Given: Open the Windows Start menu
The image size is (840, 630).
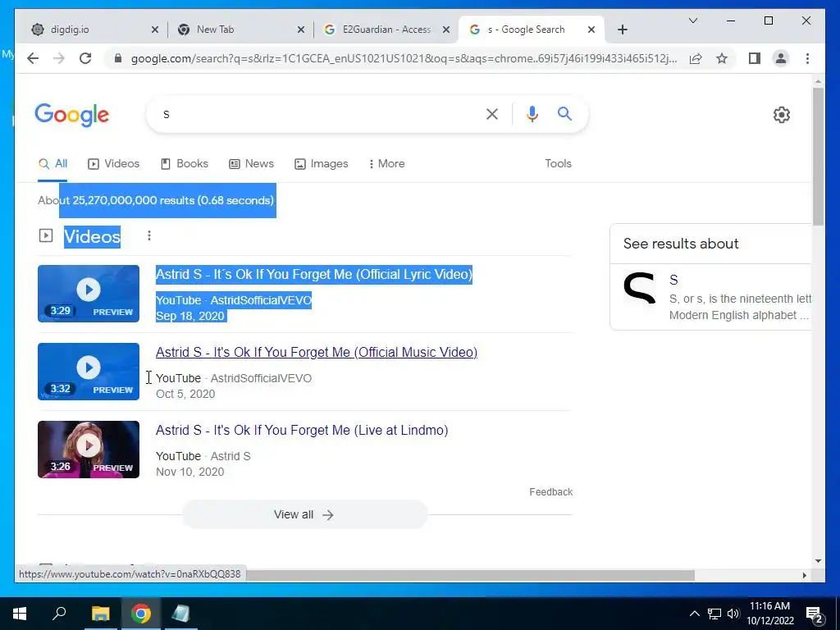Looking at the screenshot, I should tap(20, 614).
